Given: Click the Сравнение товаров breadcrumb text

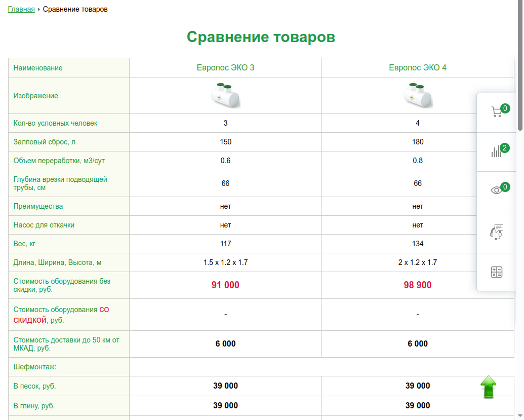Looking at the screenshot, I should [x=75, y=9].
